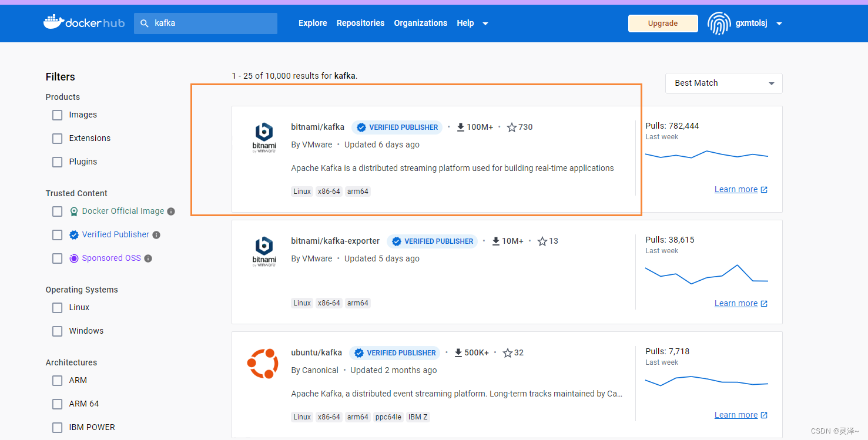Screen dimensions: 868x440
Task: Click the pulls trend chart for ubuntu/kafka
Action: tap(706, 381)
